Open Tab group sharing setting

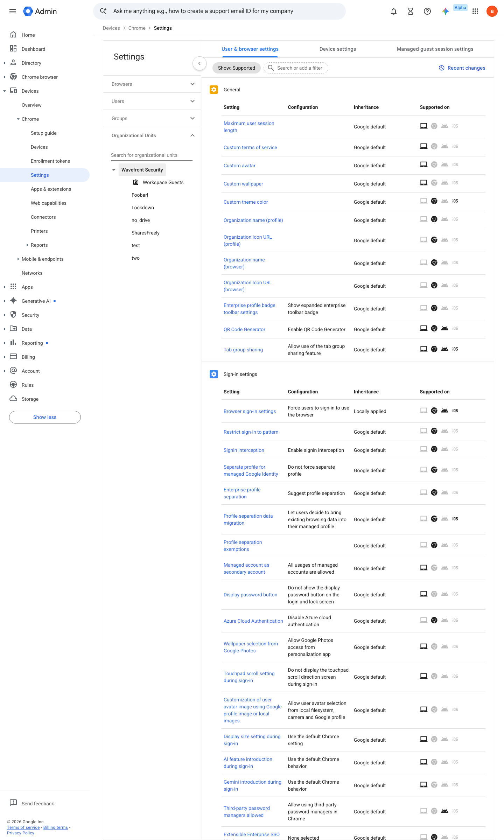pyautogui.click(x=243, y=350)
